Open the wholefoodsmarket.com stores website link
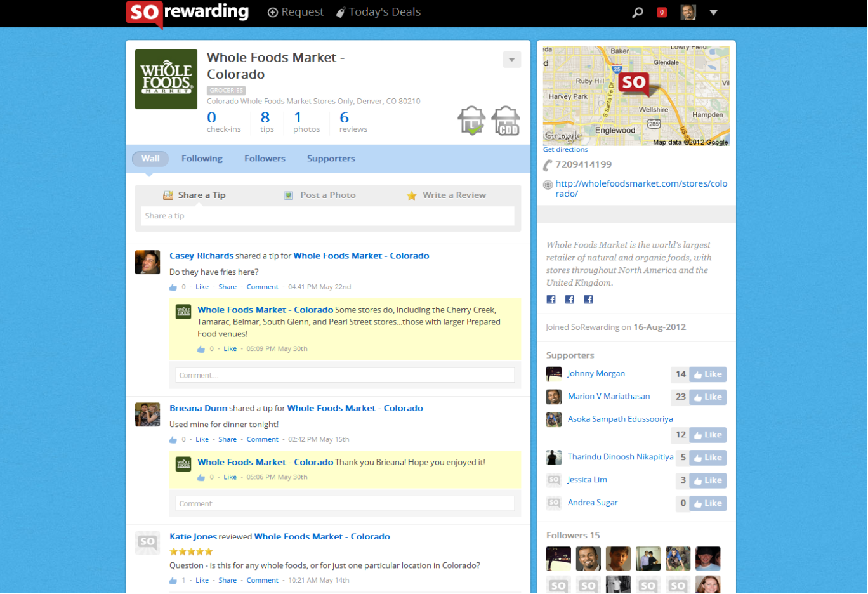The height and width of the screenshot is (594, 868). click(x=641, y=188)
